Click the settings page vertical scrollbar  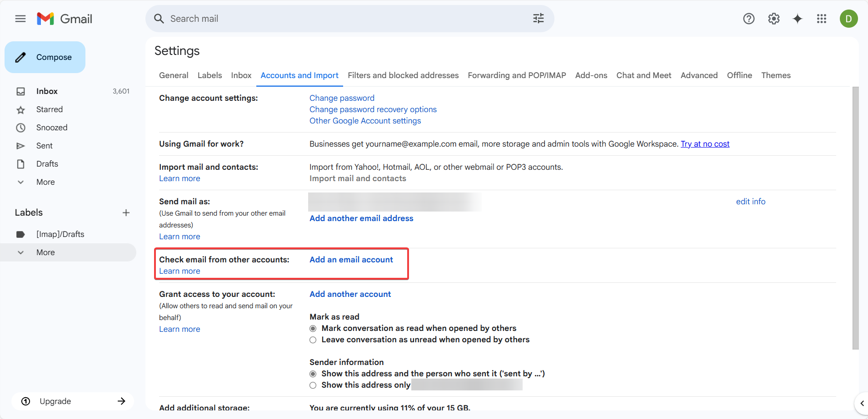(855, 218)
